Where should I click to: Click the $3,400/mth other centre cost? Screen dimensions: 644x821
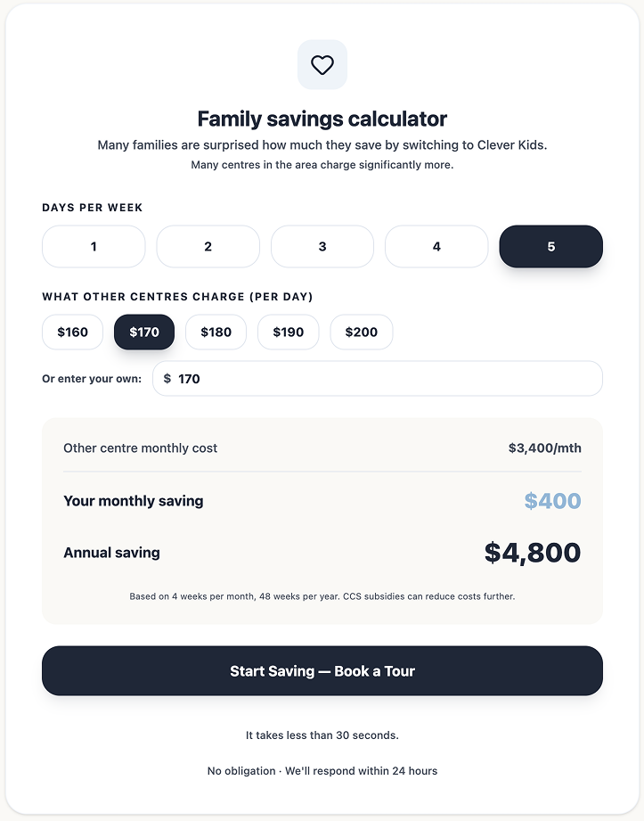point(544,448)
